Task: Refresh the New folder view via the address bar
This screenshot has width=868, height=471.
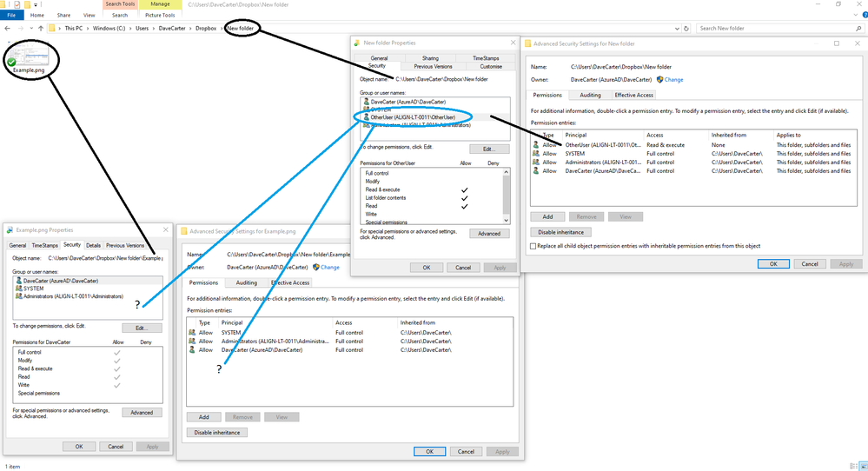Action: (x=686, y=28)
